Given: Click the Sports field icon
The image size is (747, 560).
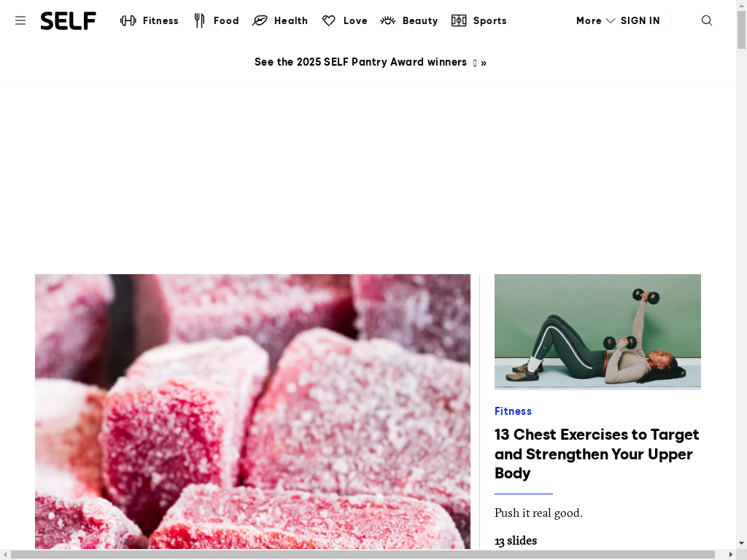Looking at the screenshot, I should (459, 20).
